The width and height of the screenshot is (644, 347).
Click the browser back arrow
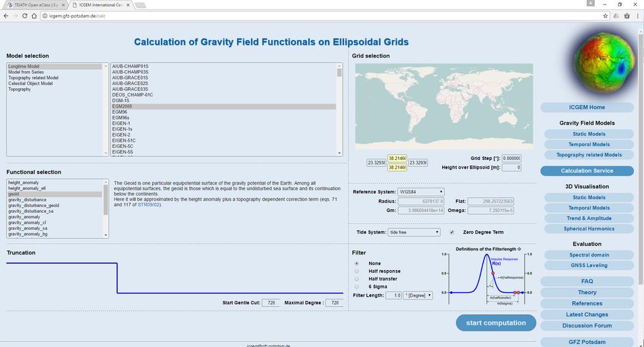click(x=6, y=16)
